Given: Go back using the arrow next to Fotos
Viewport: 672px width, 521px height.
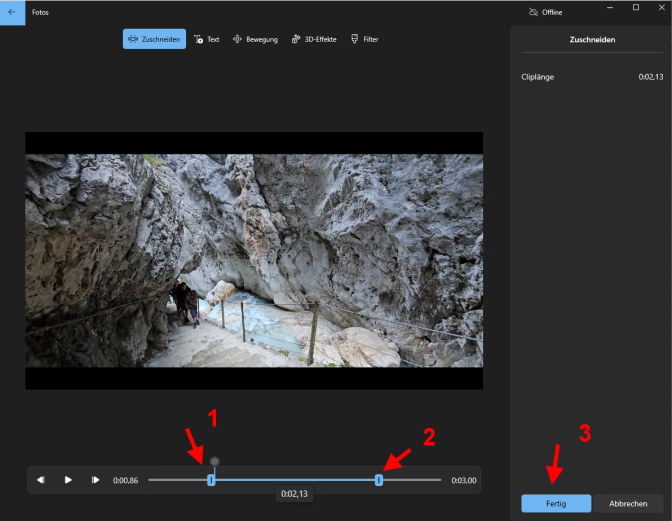Looking at the screenshot, I should (12, 12).
